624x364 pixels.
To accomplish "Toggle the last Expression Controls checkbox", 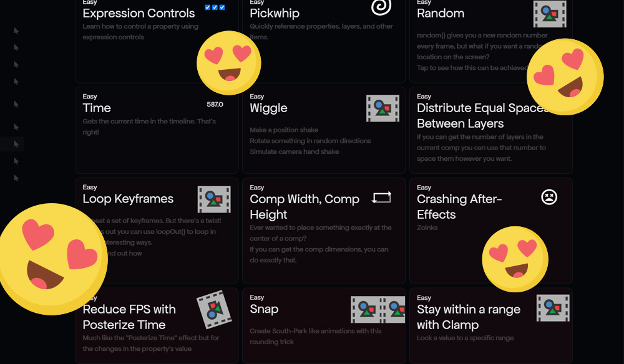I will [222, 7].
